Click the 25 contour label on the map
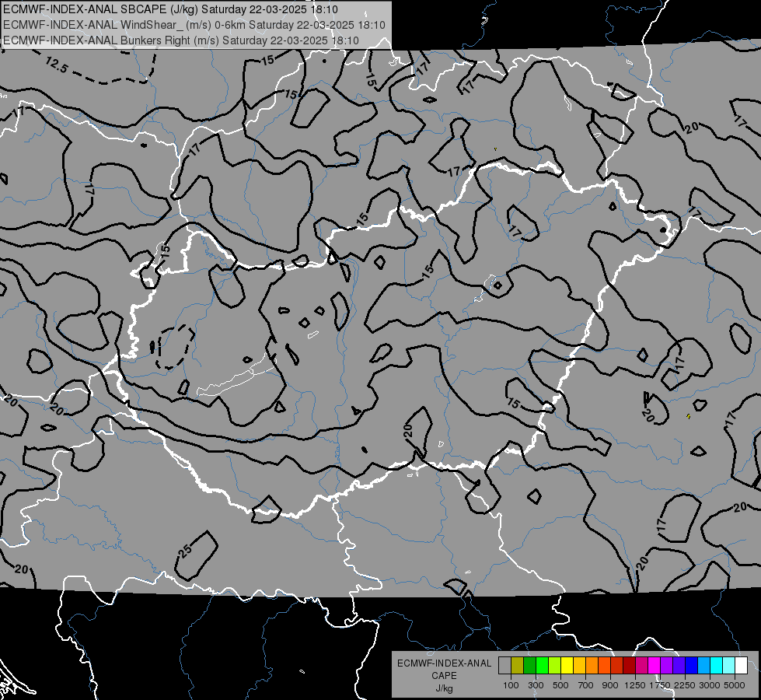The image size is (761, 700). coord(186,549)
